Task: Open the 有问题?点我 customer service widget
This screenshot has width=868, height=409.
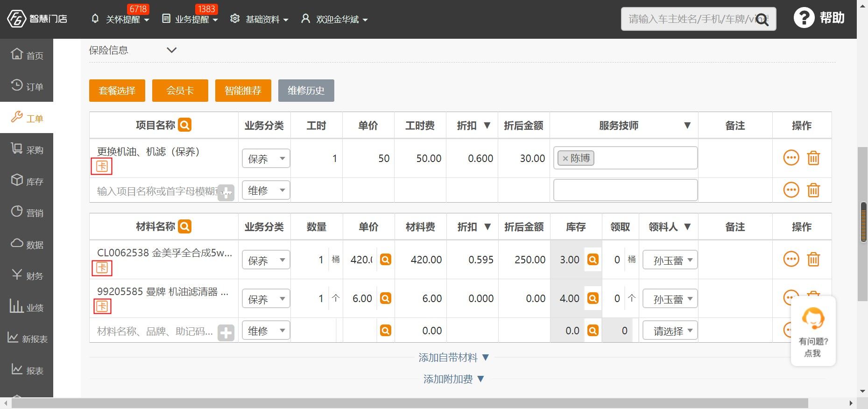Action: (813, 331)
